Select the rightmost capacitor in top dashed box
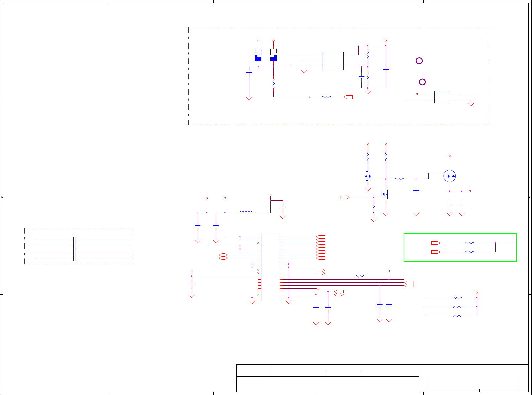 (386, 68)
